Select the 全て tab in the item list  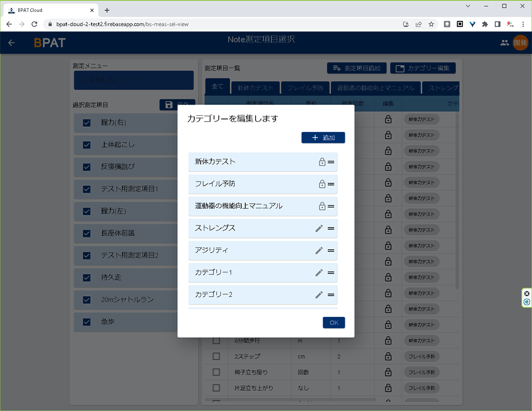217,86
